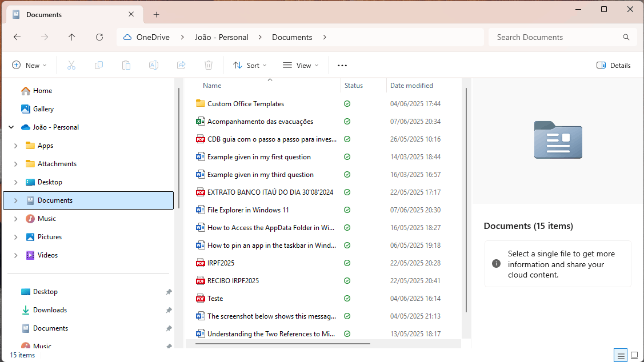Click sync status icon for Teste

(x=347, y=299)
